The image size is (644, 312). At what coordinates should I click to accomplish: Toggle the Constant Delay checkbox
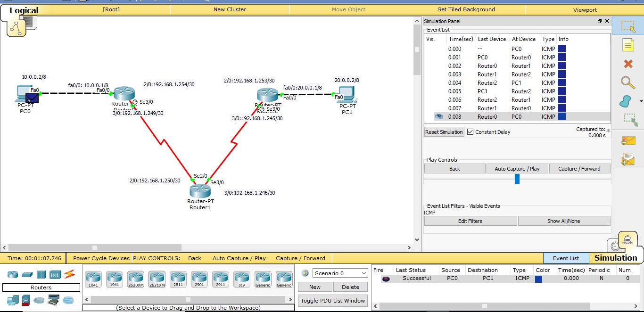tap(470, 132)
